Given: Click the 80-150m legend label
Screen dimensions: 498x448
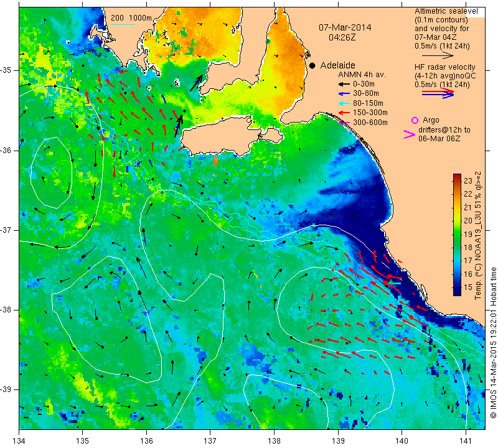Looking at the screenshot, I should pos(368,103).
